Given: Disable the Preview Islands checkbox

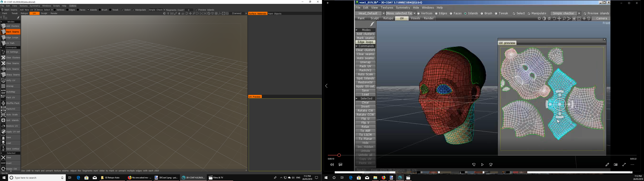Looking at the screenshot, I should (x=197, y=10).
